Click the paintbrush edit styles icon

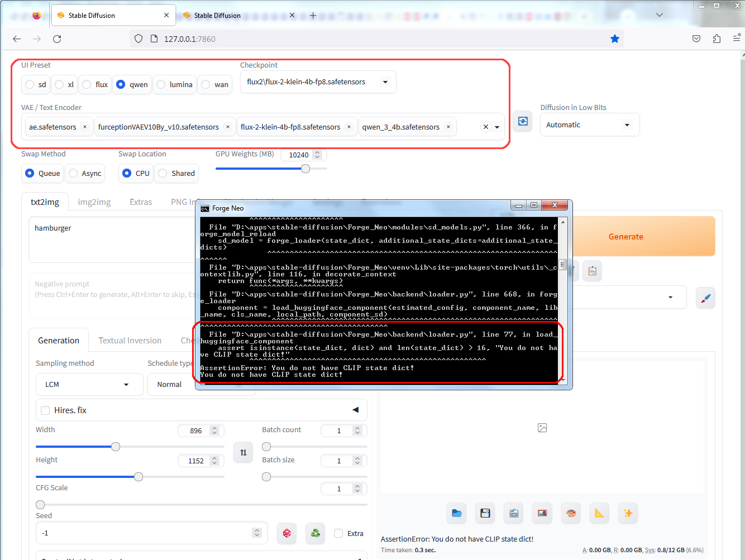click(705, 298)
